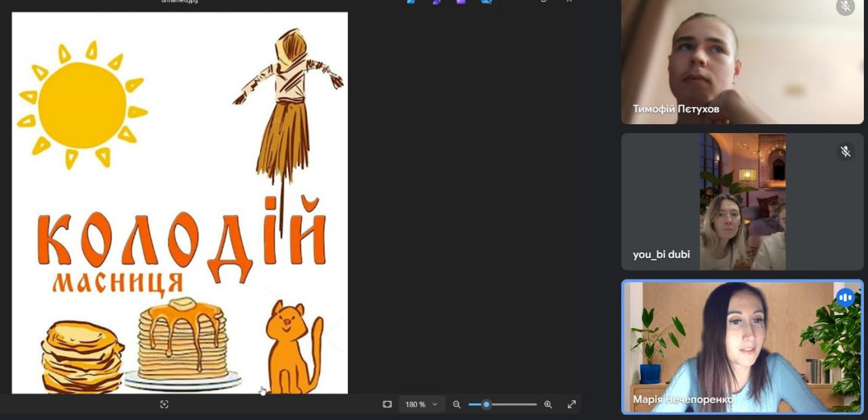Viewport: 868px width, 420px height.
Task: Click the you_bi dubi name label
Action: point(661,254)
